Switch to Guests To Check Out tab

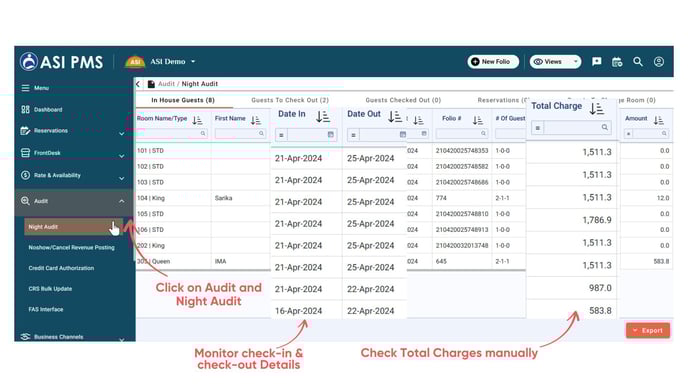290,100
